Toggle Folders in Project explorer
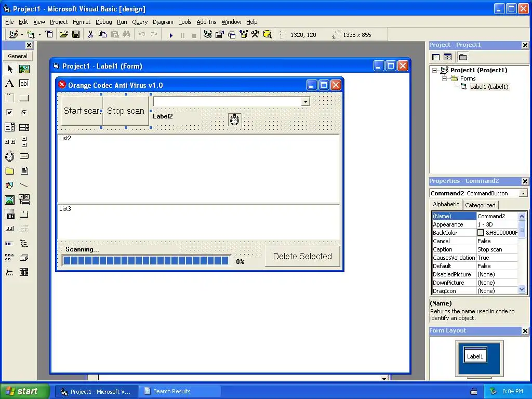 tap(463, 57)
